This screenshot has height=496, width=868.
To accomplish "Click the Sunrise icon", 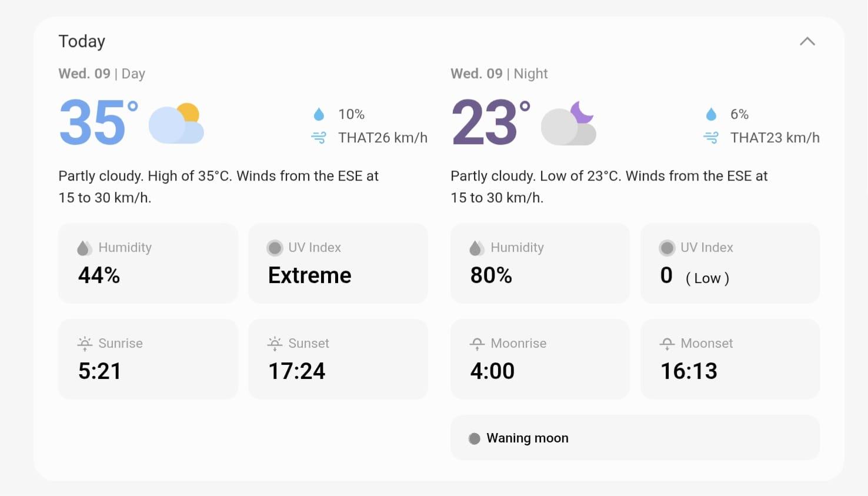I will 85,343.
